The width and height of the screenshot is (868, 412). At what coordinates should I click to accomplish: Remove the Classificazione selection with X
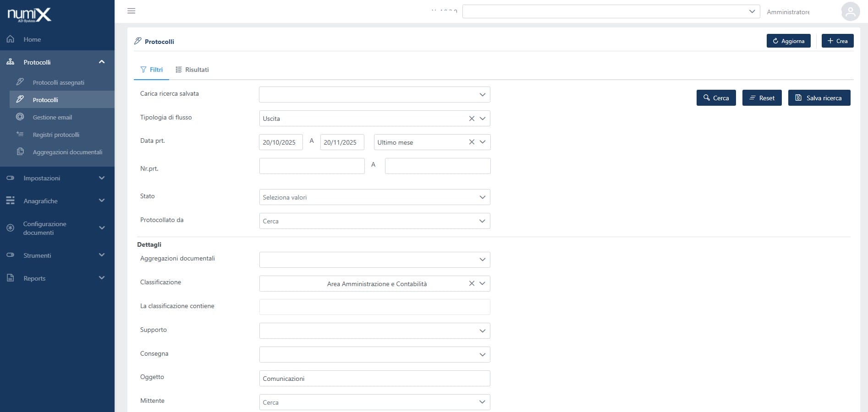coord(472,284)
